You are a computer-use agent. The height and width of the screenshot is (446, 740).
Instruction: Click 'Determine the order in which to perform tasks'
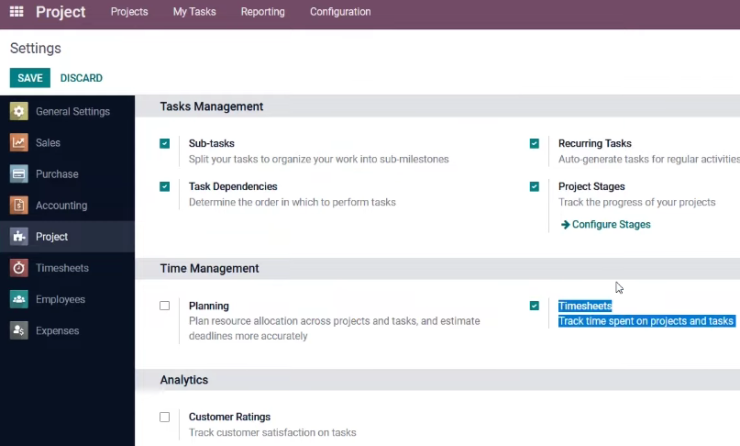[292, 202]
